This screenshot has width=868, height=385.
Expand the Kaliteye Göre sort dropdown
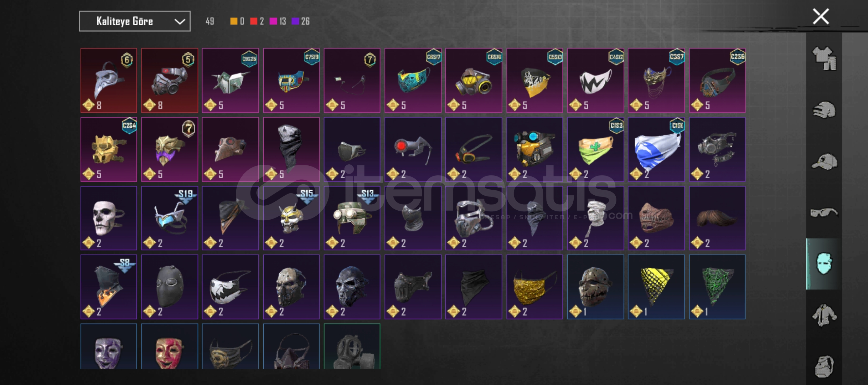click(135, 21)
